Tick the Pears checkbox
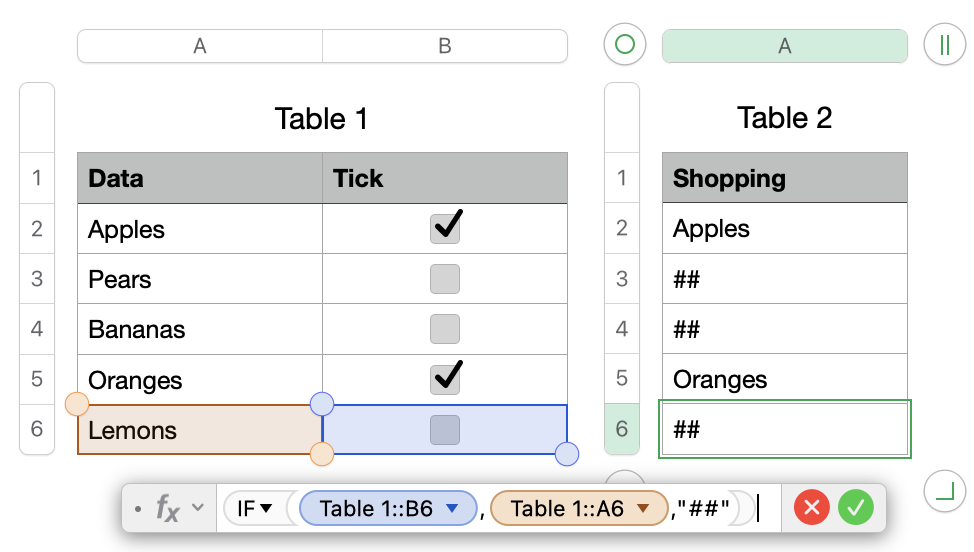Screen dimensions: 974x552 click(x=445, y=279)
